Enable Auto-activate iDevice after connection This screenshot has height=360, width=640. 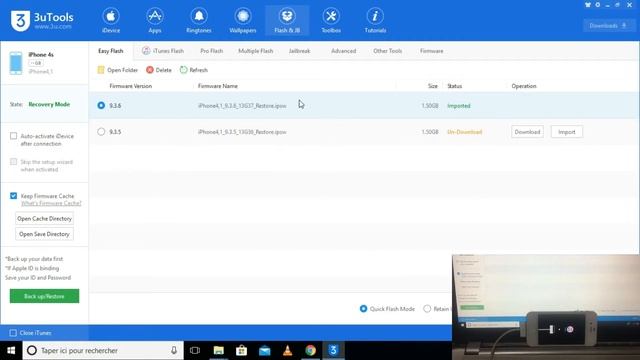[13, 136]
